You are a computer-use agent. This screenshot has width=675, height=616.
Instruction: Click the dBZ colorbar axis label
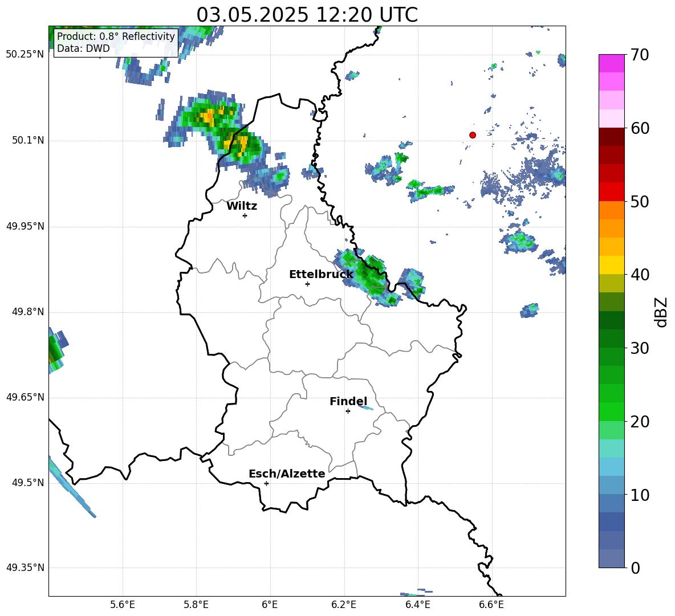tap(661, 312)
